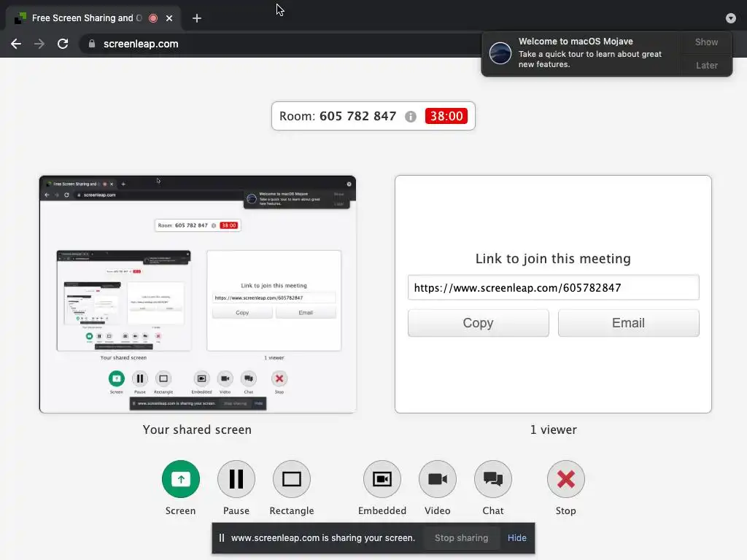Click Stop sharing in the notification bar
The height and width of the screenshot is (560, 747).
(461, 538)
